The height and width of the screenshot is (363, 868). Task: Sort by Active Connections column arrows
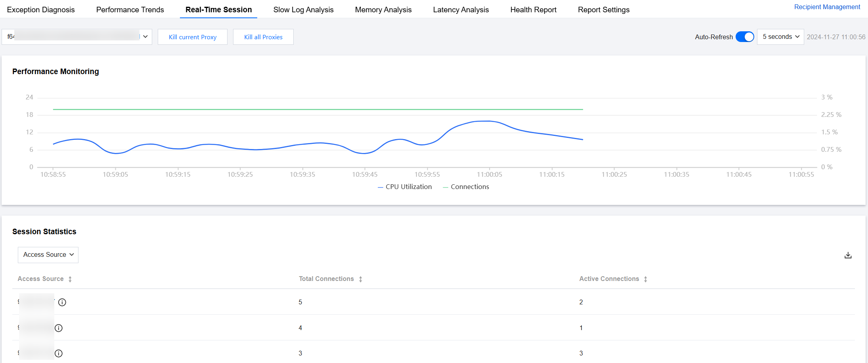[646, 279]
